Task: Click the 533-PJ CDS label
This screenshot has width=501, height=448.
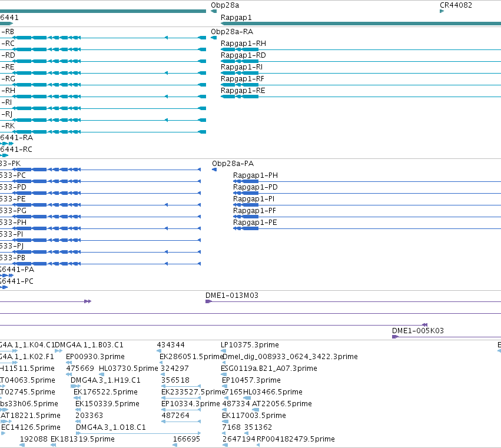Action: point(12,246)
